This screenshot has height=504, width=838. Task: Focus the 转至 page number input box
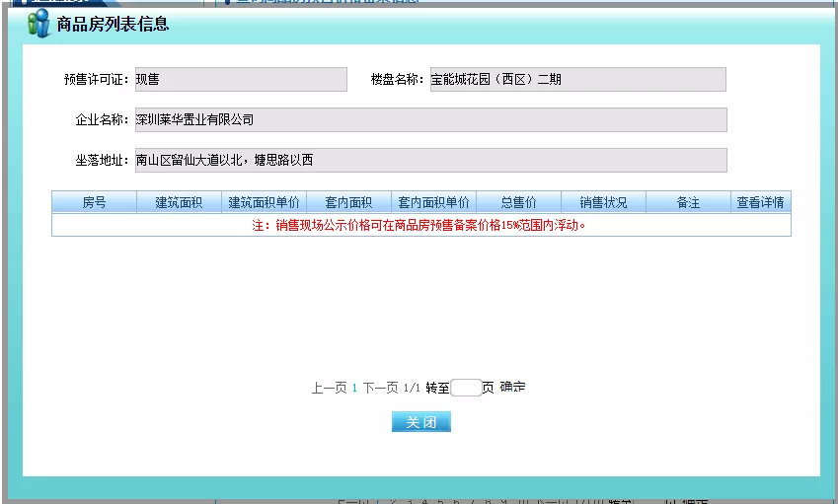(x=465, y=389)
